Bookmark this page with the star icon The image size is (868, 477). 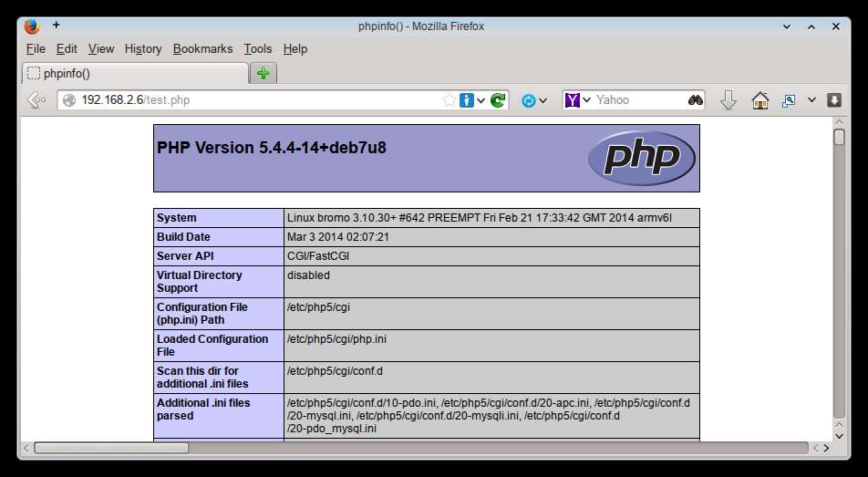click(449, 100)
